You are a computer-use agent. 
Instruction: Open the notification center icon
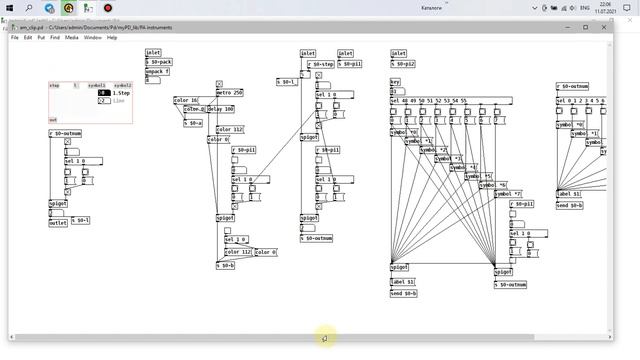(627, 8)
